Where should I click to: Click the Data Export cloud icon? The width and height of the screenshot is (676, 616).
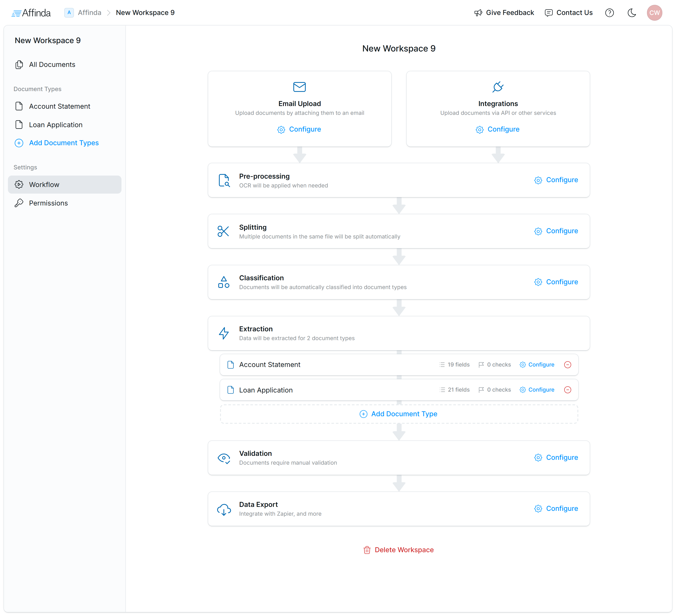pyautogui.click(x=224, y=509)
